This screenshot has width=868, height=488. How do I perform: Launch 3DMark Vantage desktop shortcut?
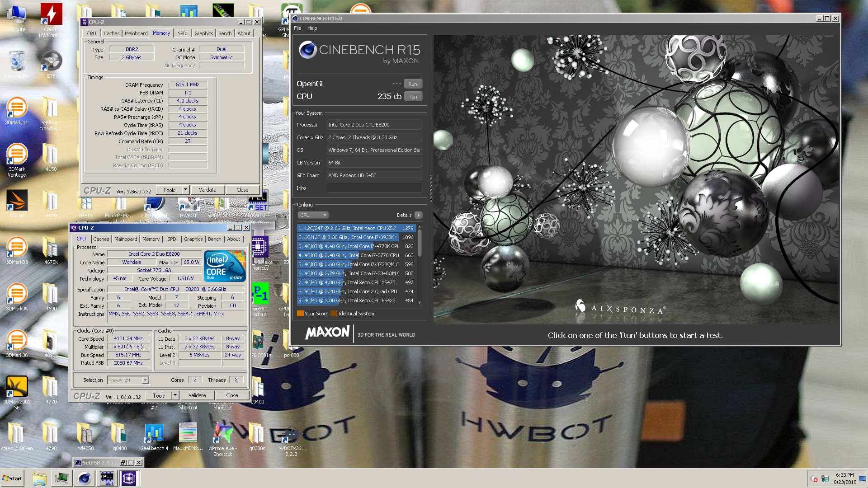click(17, 160)
